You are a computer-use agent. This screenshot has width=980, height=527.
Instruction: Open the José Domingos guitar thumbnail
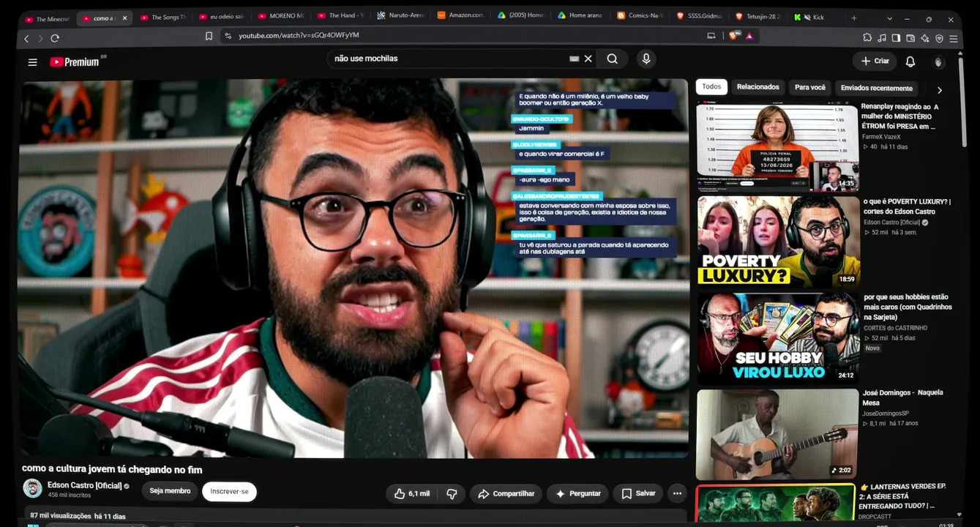click(x=777, y=435)
